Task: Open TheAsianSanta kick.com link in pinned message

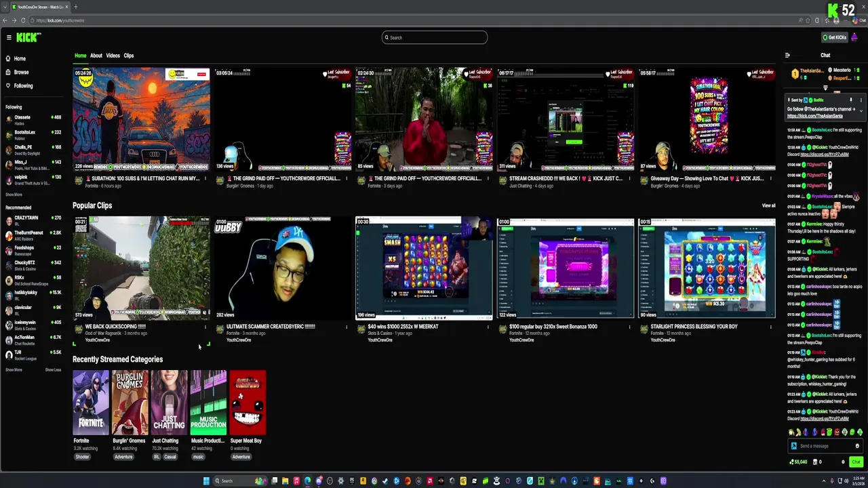Action: 814,116
